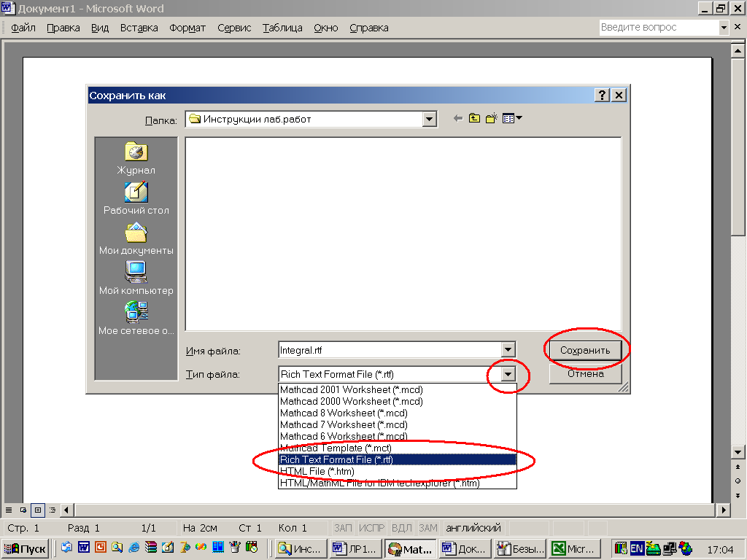Click the Имя файла field with Integral.rtf
Screen dimensions: 747x560
click(390, 351)
